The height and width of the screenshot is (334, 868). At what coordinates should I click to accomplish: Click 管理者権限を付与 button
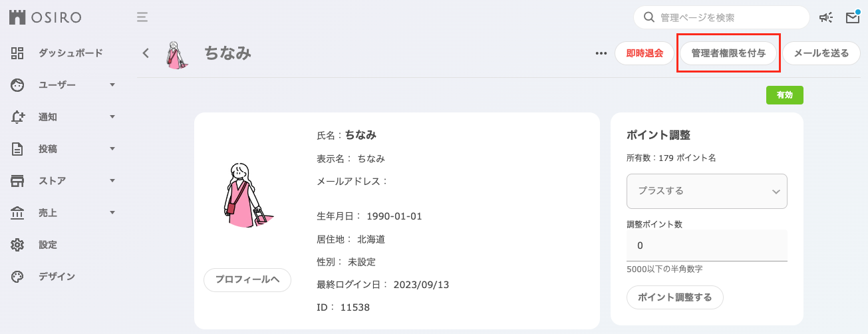(x=728, y=54)
